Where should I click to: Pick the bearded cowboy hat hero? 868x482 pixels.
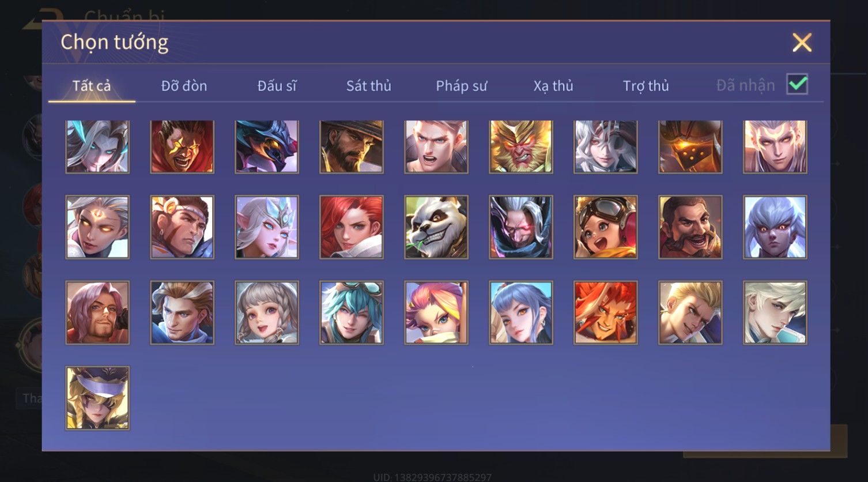click(x=352, y=147)
